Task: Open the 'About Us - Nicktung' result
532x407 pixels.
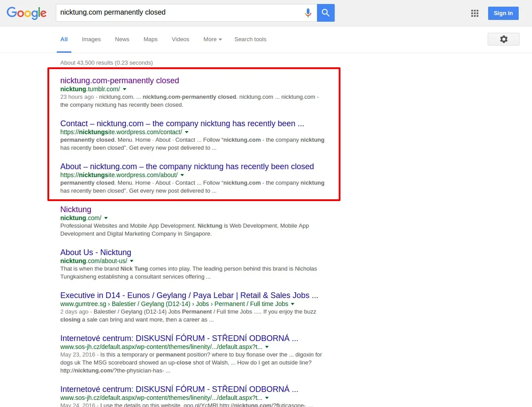Action: click(96, 252)
